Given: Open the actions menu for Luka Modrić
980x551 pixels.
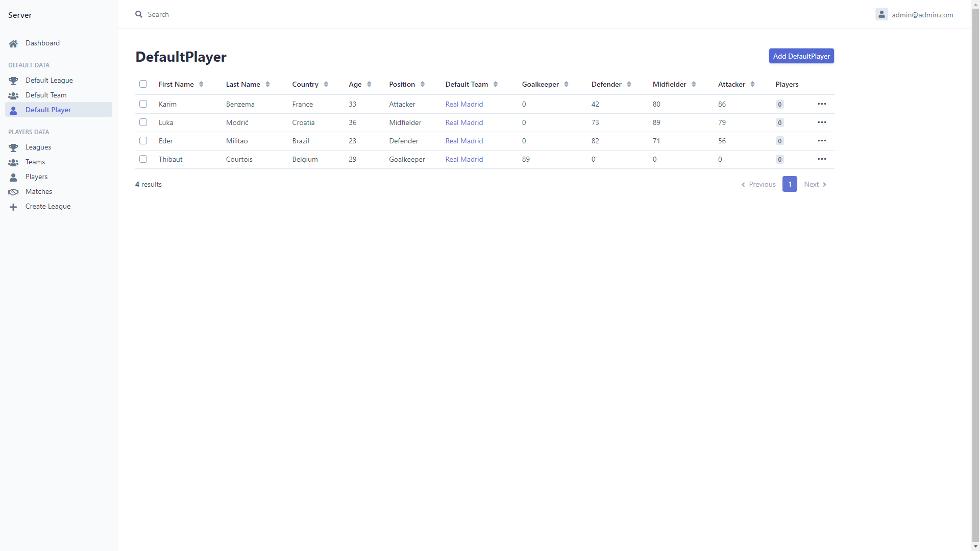Looking at the screenshot, I should pos(822,122).
